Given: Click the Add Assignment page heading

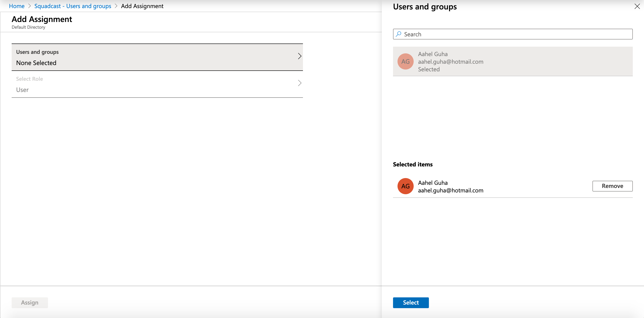Looking at the screenshot, I should pos(42,19).
